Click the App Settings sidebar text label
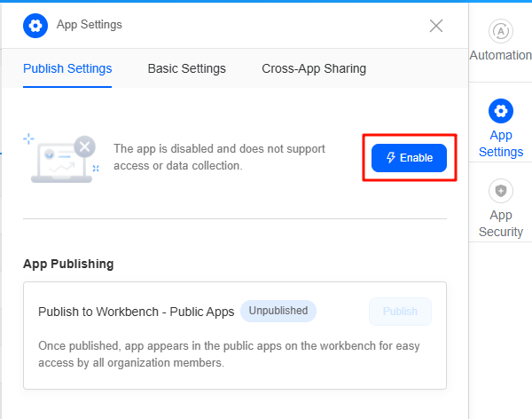 (x=501, y=144)
